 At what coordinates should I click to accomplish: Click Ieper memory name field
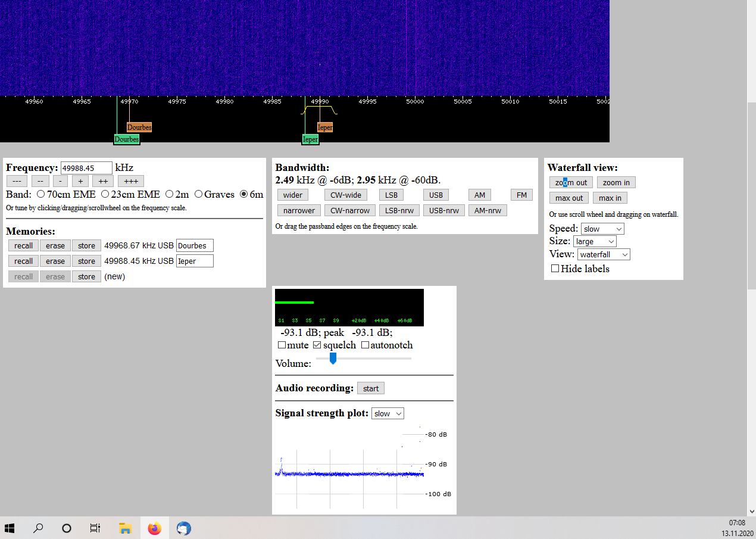pyautogui.click(x=195, y=261)
